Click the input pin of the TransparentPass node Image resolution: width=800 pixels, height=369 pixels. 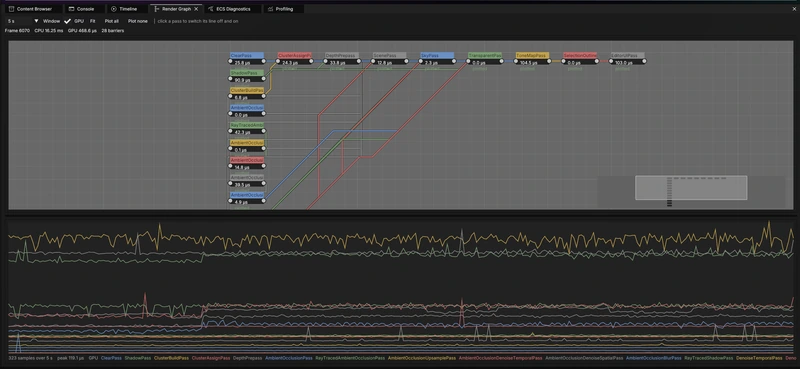tap(468, 61)
